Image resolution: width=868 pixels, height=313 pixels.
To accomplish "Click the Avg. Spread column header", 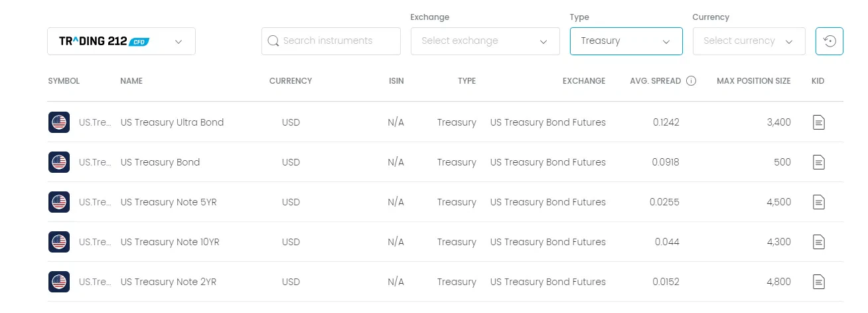I will pos(656,81).
